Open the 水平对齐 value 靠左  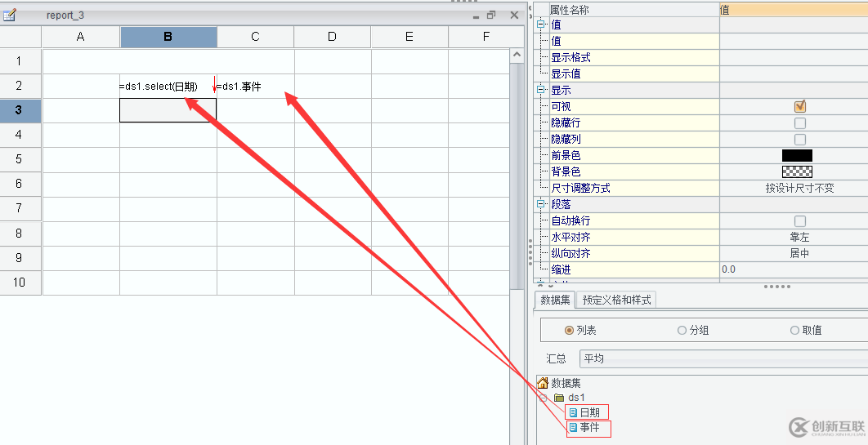click(799, 237)
